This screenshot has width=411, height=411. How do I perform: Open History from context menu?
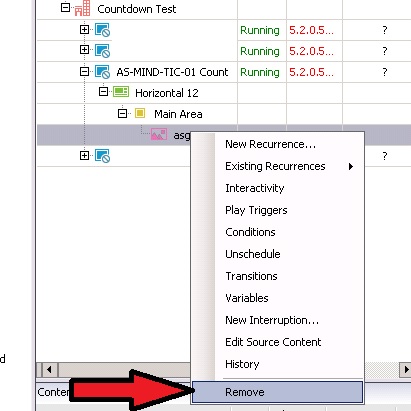click(x=277, y=364)
